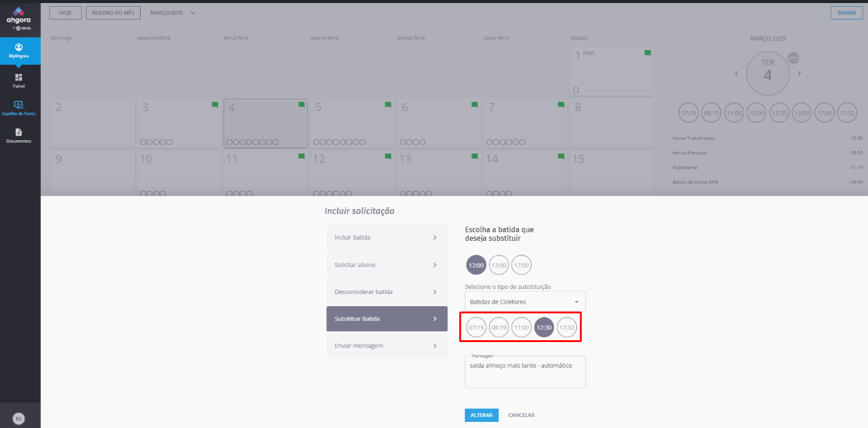Click the BAIXAR button

[x=847, y=13]
